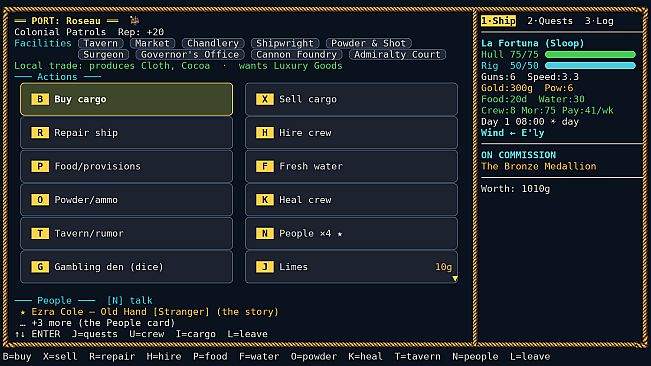Click L=leave in the bottom shortcut bar
The height and width of the screenshot is (366, 651).
[x=530, y=356]
